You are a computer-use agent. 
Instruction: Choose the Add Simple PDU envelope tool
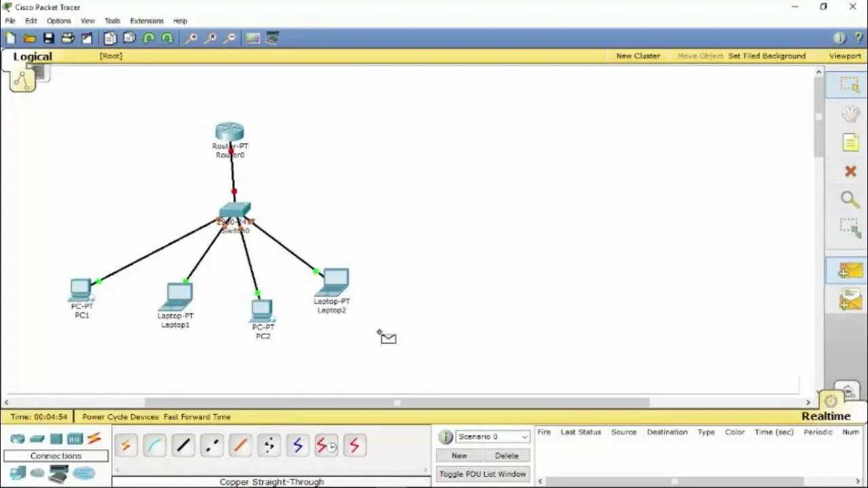pos(849,271)
